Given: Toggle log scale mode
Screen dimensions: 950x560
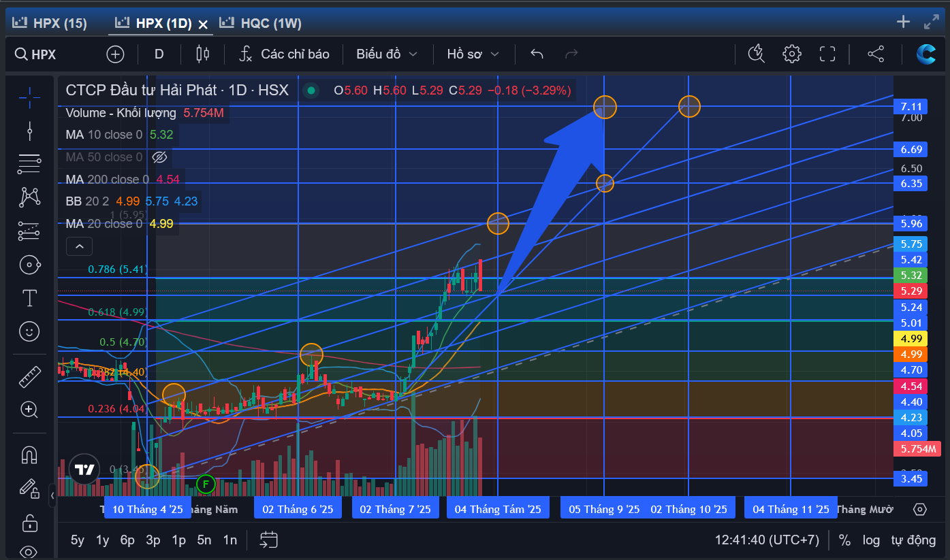Looking at the screenshot, I should 871,540.
